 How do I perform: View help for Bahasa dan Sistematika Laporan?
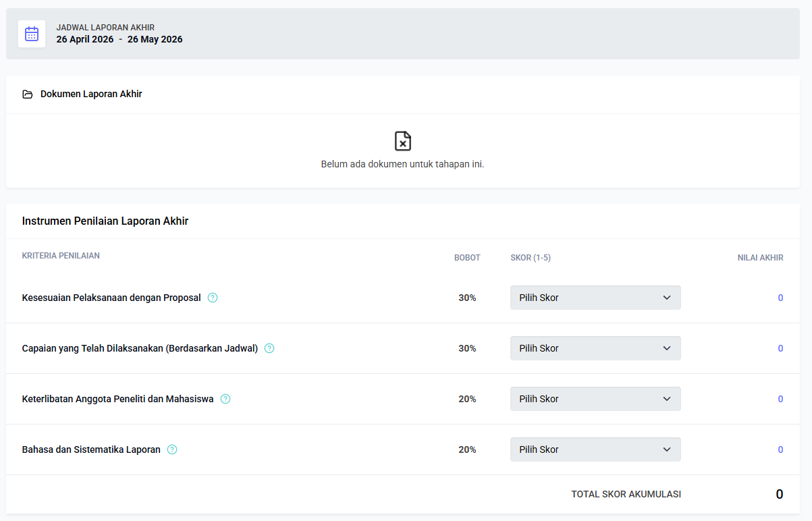172,449
